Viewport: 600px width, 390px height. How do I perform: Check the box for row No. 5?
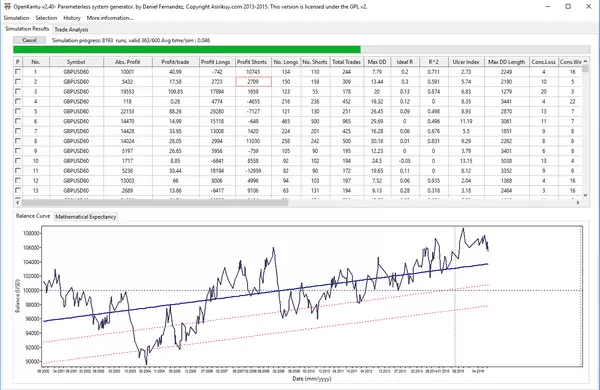[18, 111]
